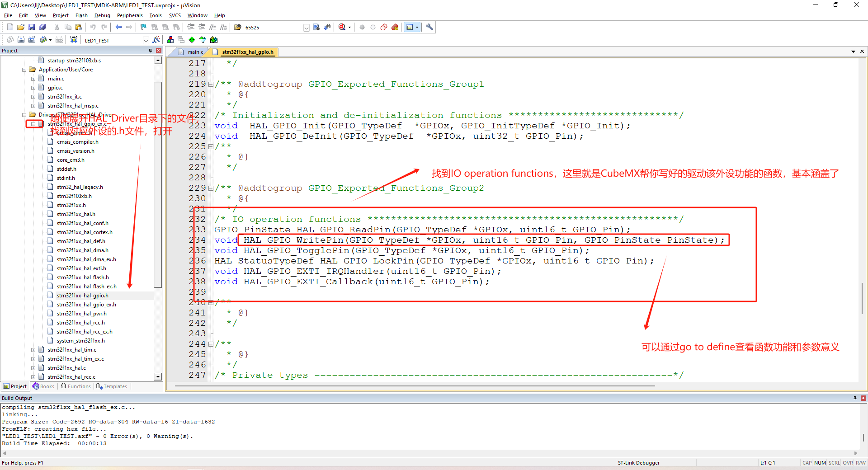Select startup_stm32f103xb.s in the project tree
Screen dimensions: 868x470
pos(74,61)
